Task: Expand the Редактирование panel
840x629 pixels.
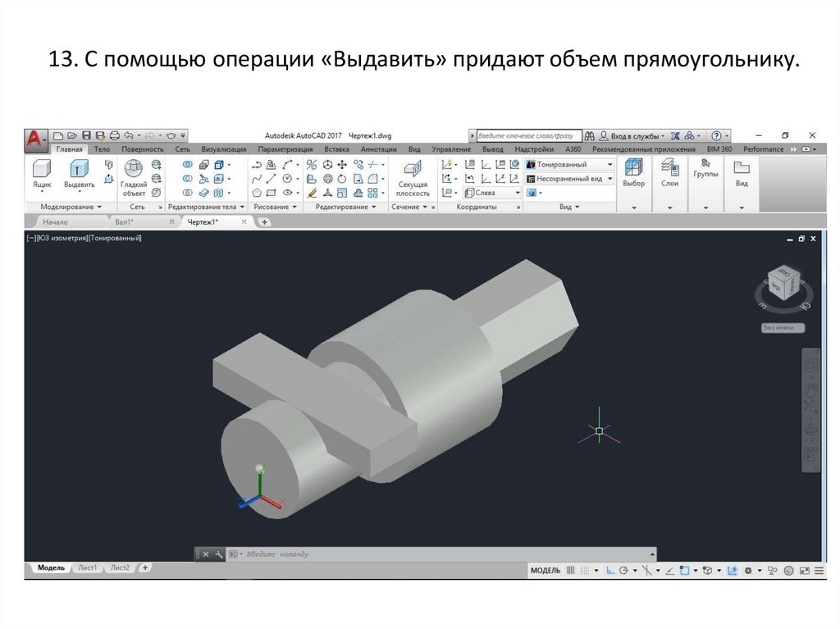Action: [345, 207]
